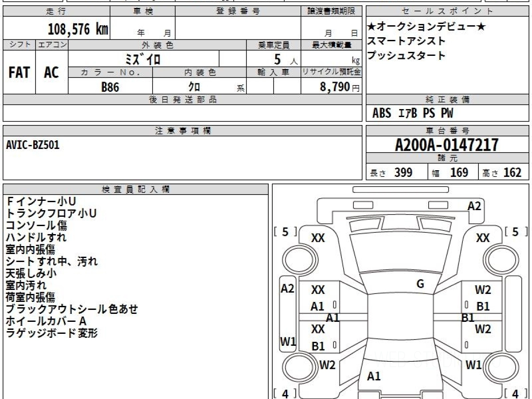The height and width of the screenshot is (399, 532).
Task: Click the 後日発送部品 header
Action: coord(183,100)
